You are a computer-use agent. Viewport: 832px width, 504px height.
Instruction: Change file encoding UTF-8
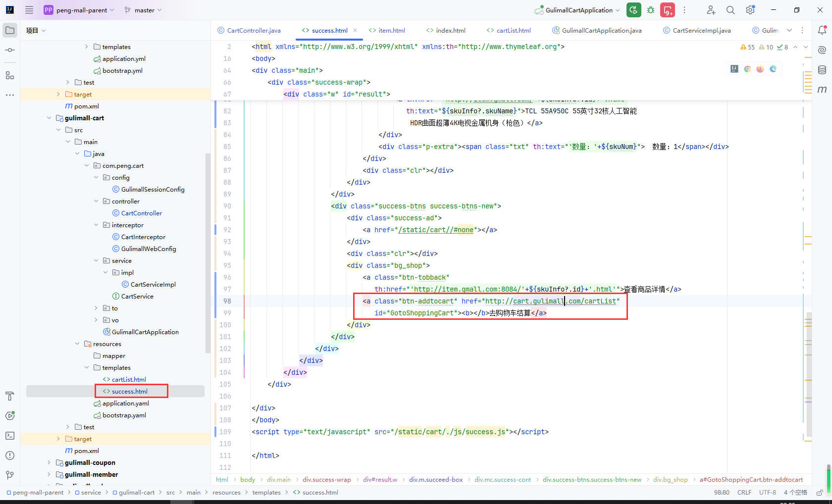pos(768,493)
